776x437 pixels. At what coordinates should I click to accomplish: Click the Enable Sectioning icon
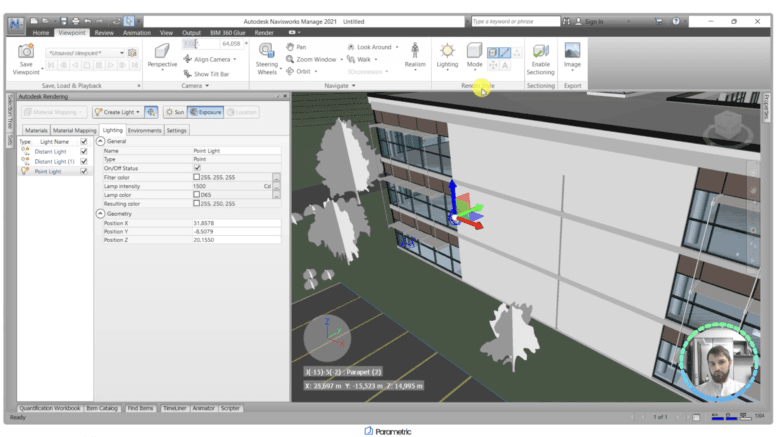click(540, 51)
